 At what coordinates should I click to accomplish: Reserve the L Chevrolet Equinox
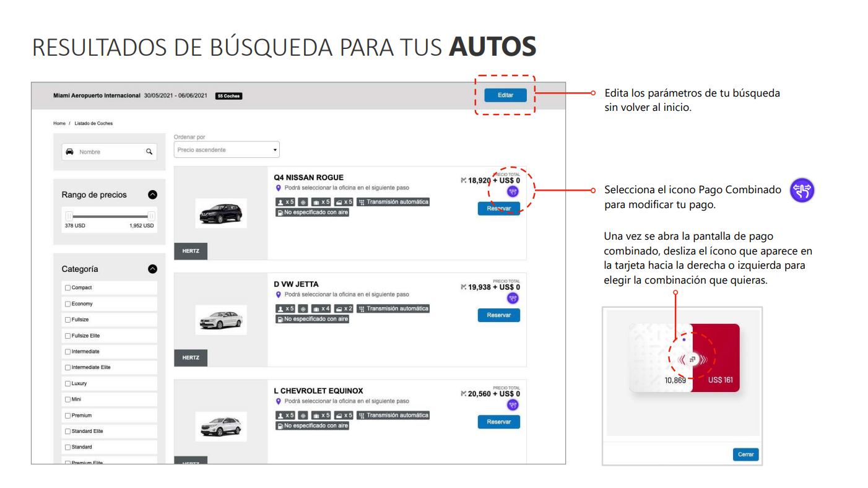tap(499, 422)
